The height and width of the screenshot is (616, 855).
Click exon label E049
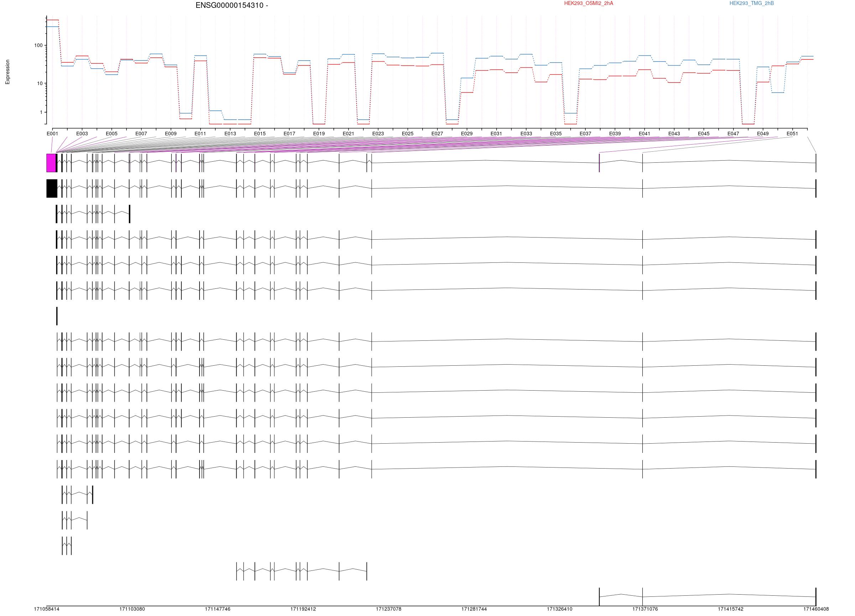(x=763, y=134)
